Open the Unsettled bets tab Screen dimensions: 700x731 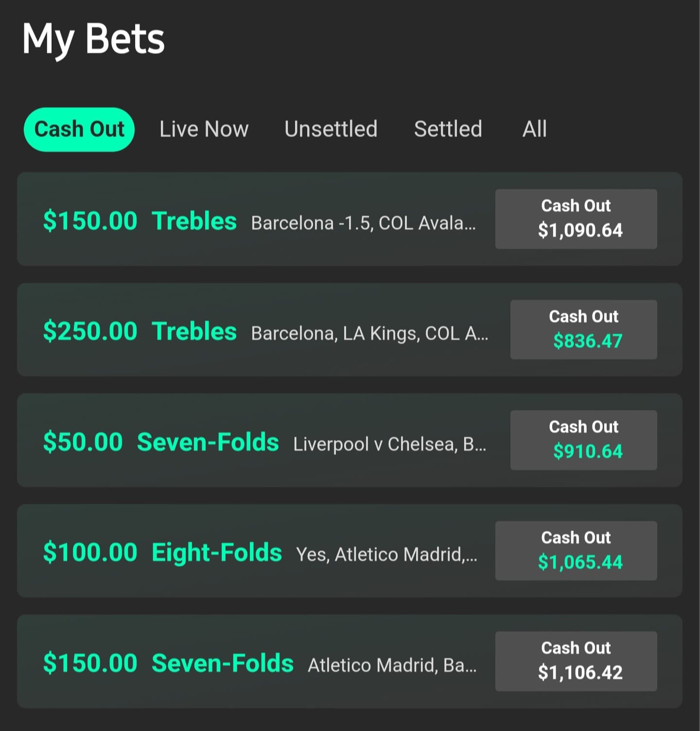(x=331, y=129)
